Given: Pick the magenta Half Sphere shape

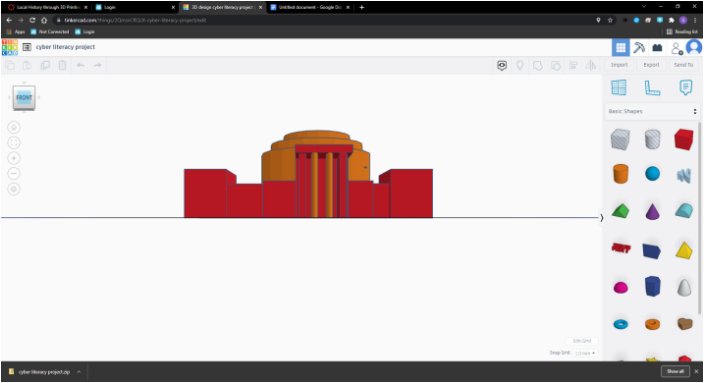Looking at the screenshot, I should pos(621,288).
